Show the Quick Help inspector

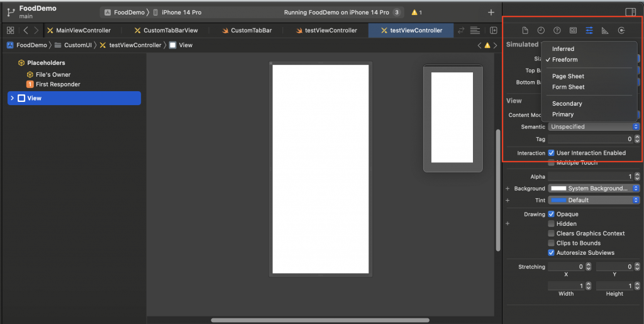click(x=557, y=30)
